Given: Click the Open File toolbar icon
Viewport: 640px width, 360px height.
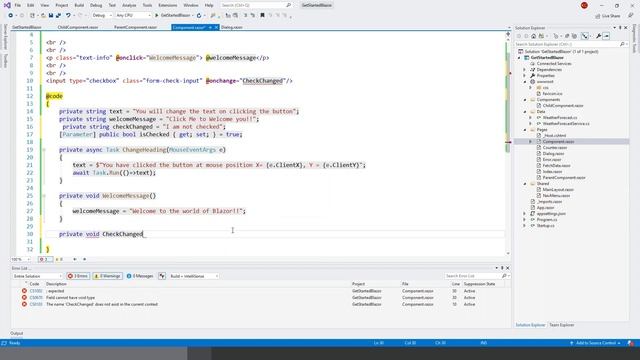Looking at the screenshot, I should [x=43, y=16].
